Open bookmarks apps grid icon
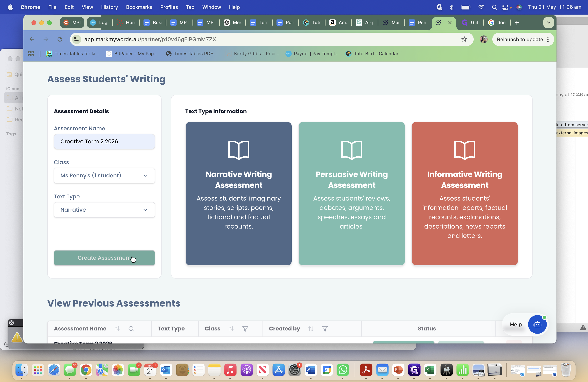This screenshot has height=382, width=588. [31, 54]
